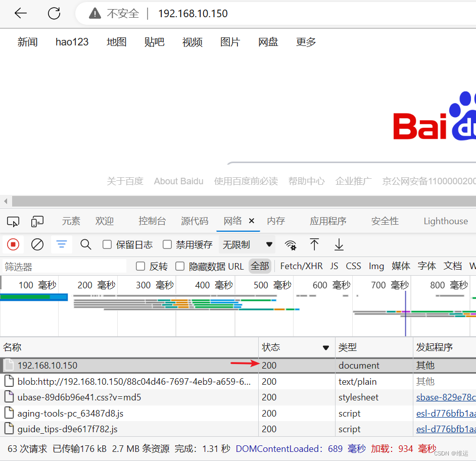476x461 pixels.
Task: Click the not-secure warning triangle icon
Action: 94,13
